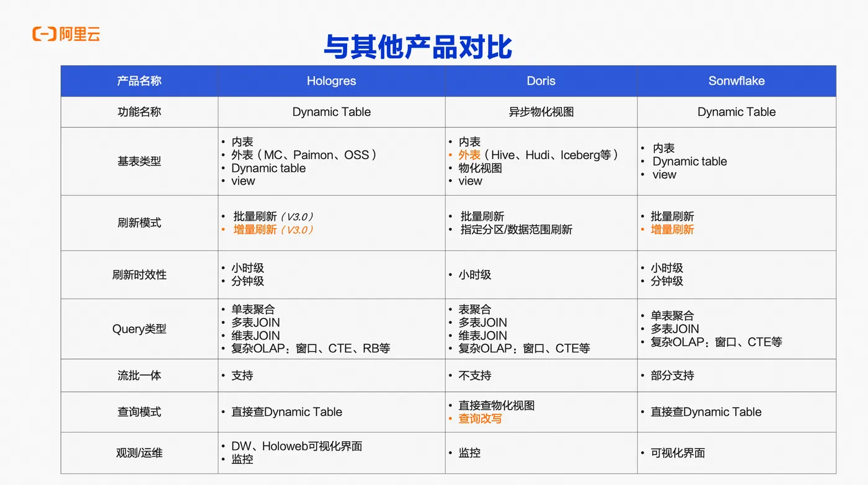
Task: Select "外表（Hive、Hudi、Iceberg等）" under Doris
Action: coord(539,155)
